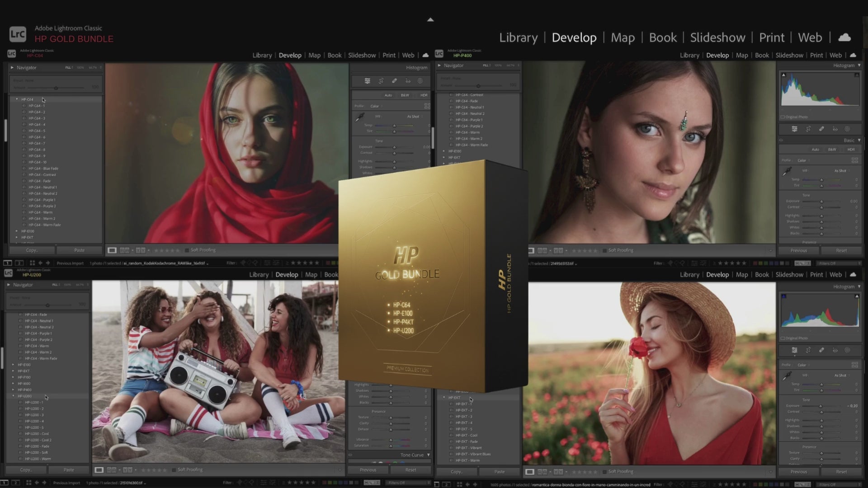Adjust the Exposure slider in top-right panel

coord(821,201)
